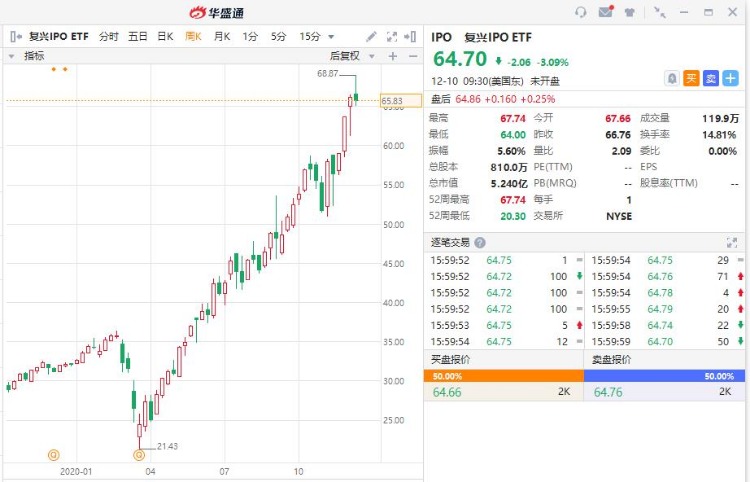The image size is (750, 482).
Task: Click the purple sell button
Action: click(711, 78)
